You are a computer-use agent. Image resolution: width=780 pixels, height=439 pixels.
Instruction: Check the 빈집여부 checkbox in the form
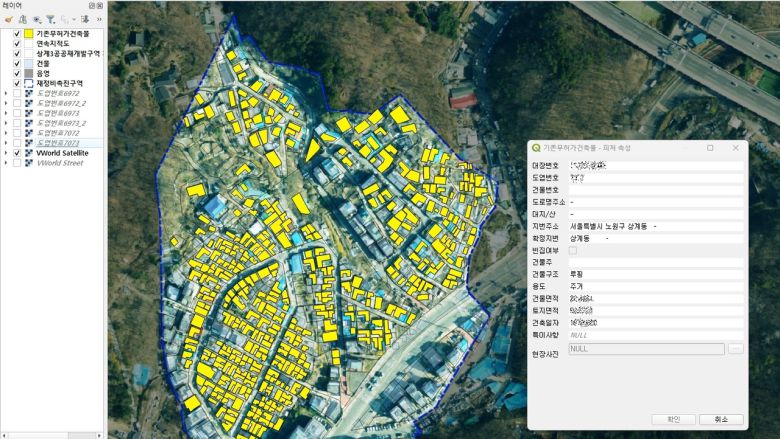tap(573, 250)
